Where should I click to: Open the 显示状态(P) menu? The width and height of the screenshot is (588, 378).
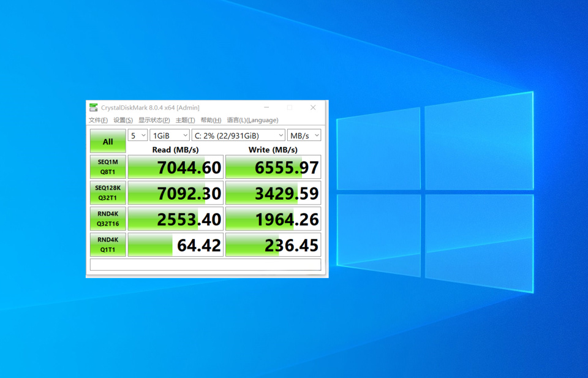(154, 120)
